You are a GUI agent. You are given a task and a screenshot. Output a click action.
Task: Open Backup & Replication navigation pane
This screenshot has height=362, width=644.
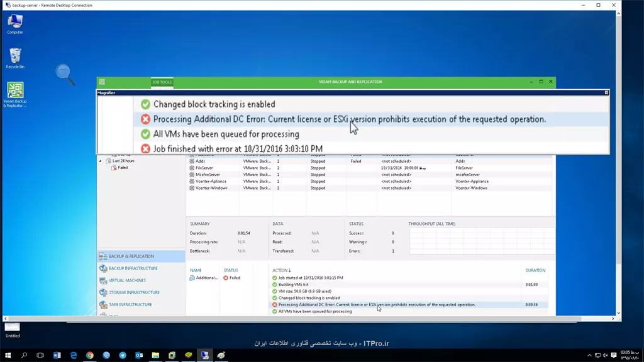point(142,256)
